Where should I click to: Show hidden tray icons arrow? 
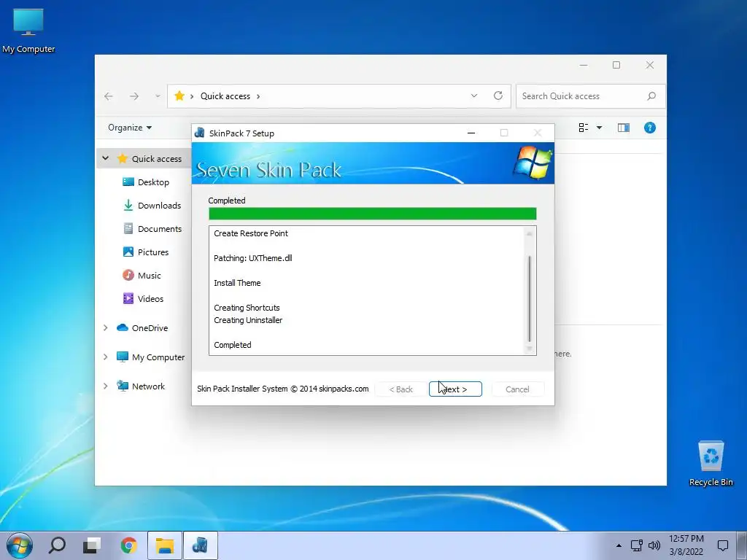(x=619, y=545)
